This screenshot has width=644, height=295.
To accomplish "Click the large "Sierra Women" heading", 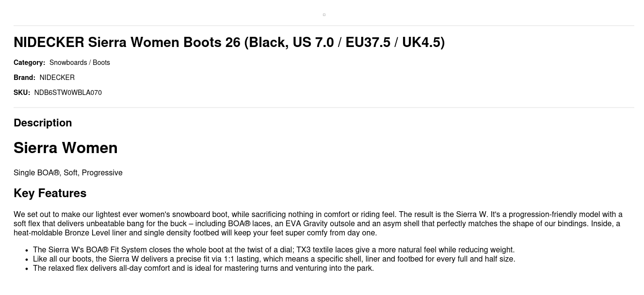I will [x=65, y=148].
